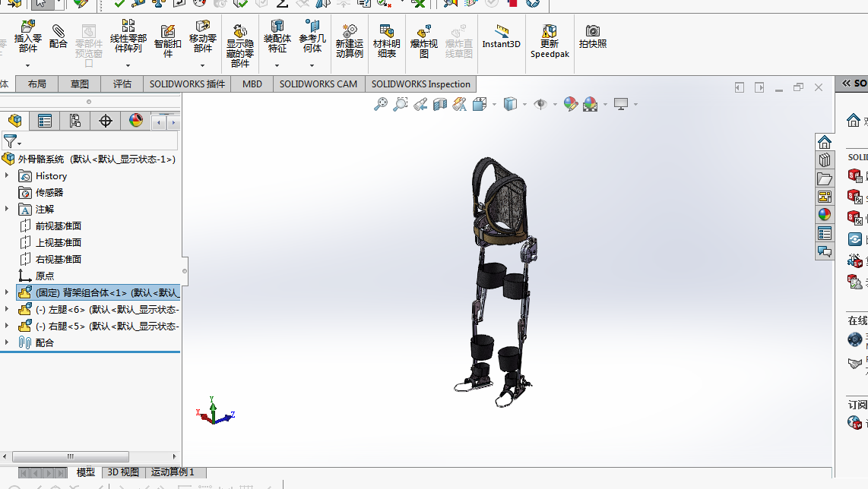Click New Motion Study (新建运动算例)
The height and width of the screenshot is (489, 868).
click(x=350, y=42)
